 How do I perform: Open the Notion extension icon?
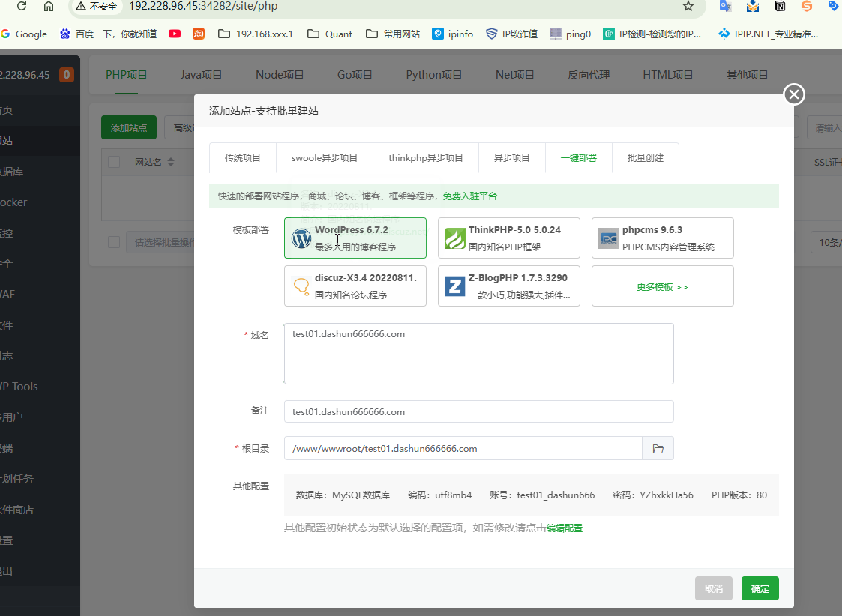click(780, 7)
